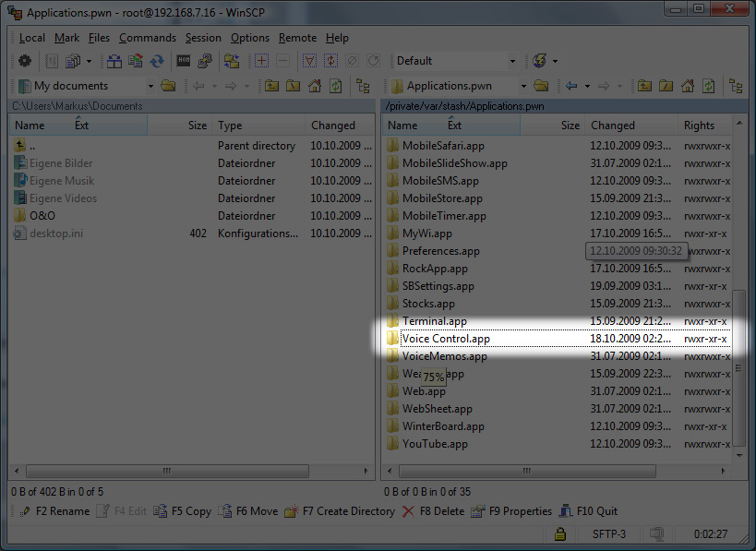This screenshot has height=551, width=756.
Task: Click keep remote directory up to date icon
Action: coord(136,61)
